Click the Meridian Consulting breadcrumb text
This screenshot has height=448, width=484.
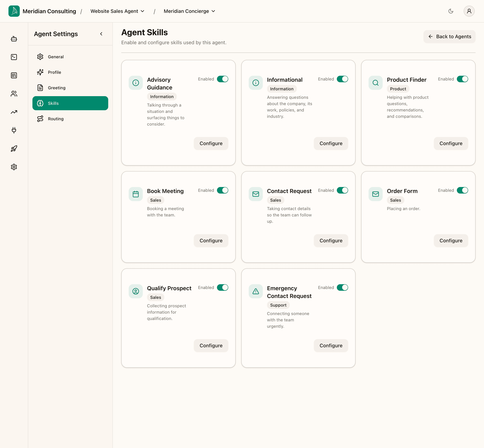[x=49, y=11]
